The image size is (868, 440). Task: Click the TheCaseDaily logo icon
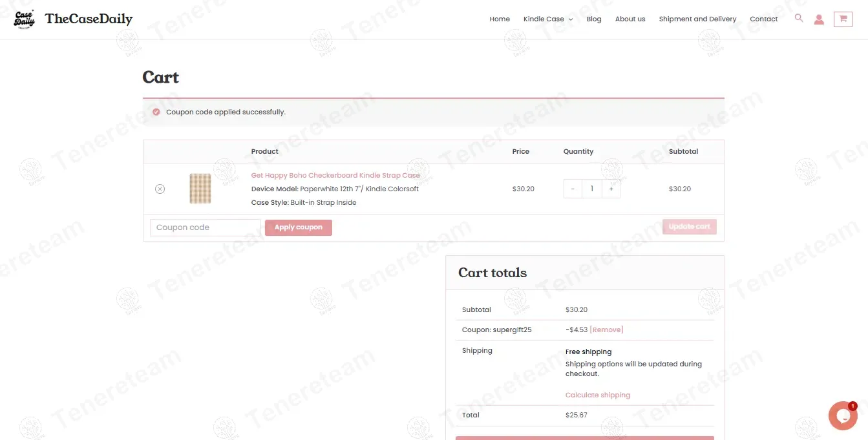tap(25, 19)
